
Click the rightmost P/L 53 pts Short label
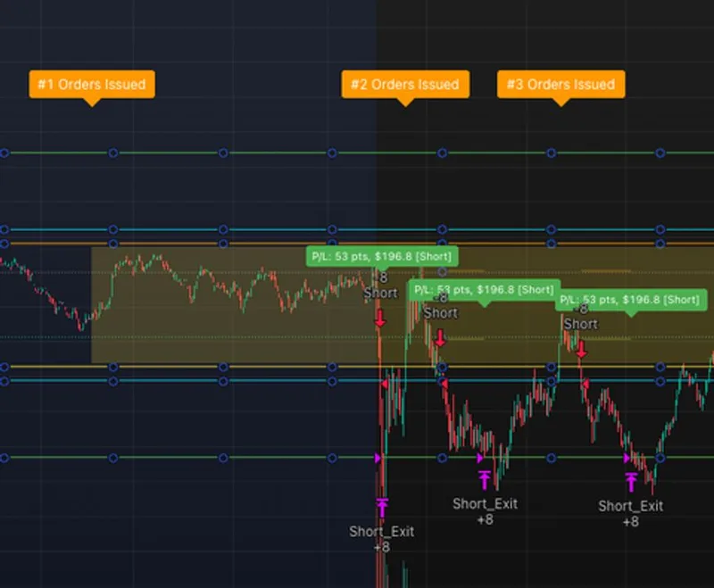pyautogui.click(x=631, y=300)
